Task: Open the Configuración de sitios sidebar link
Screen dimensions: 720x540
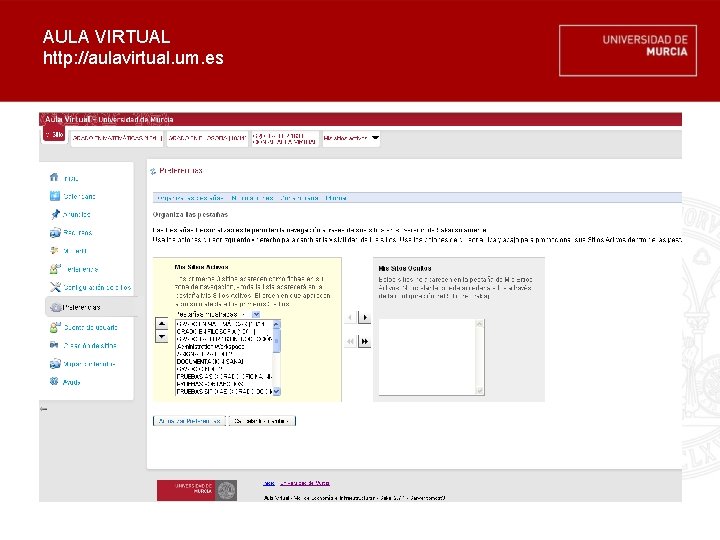Action: point(97,287)
